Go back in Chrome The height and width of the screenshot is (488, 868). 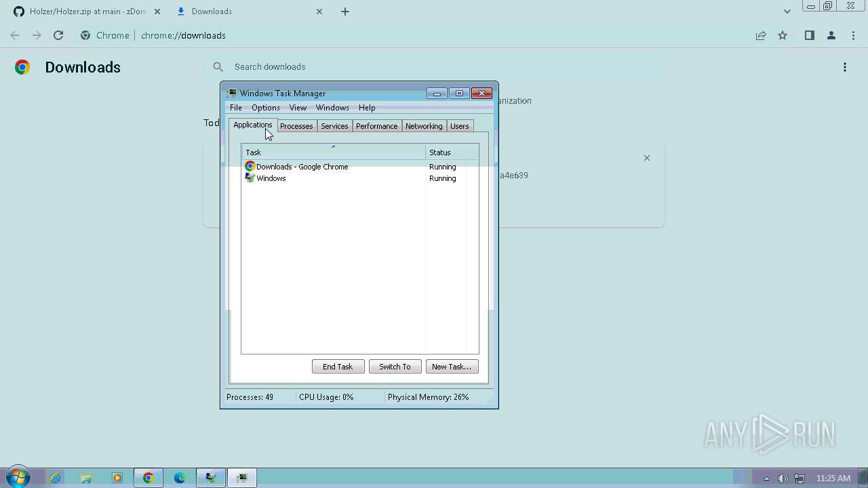click(15, 35)
